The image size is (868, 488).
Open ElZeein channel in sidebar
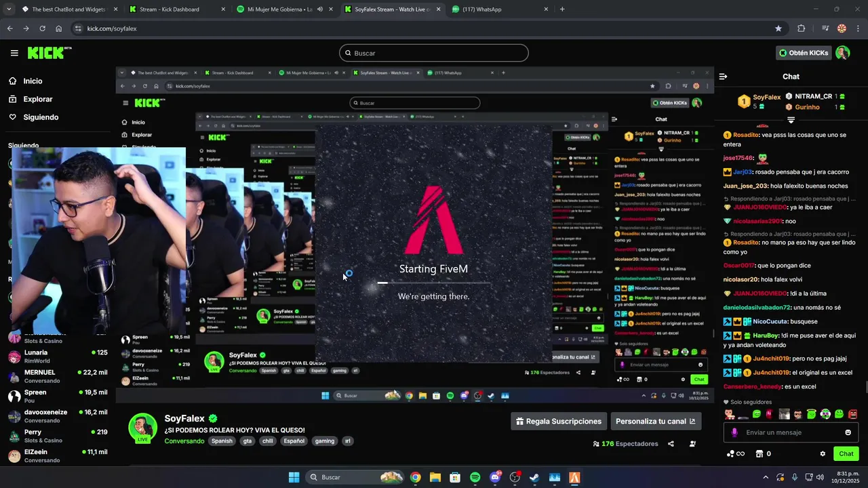click(58, 456)
